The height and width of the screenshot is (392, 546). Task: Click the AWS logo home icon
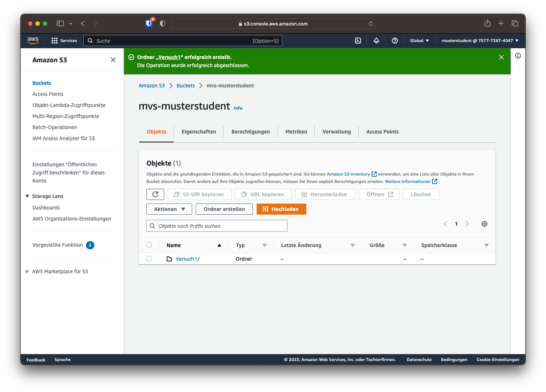pyautogui.click(x=33, y=40)
